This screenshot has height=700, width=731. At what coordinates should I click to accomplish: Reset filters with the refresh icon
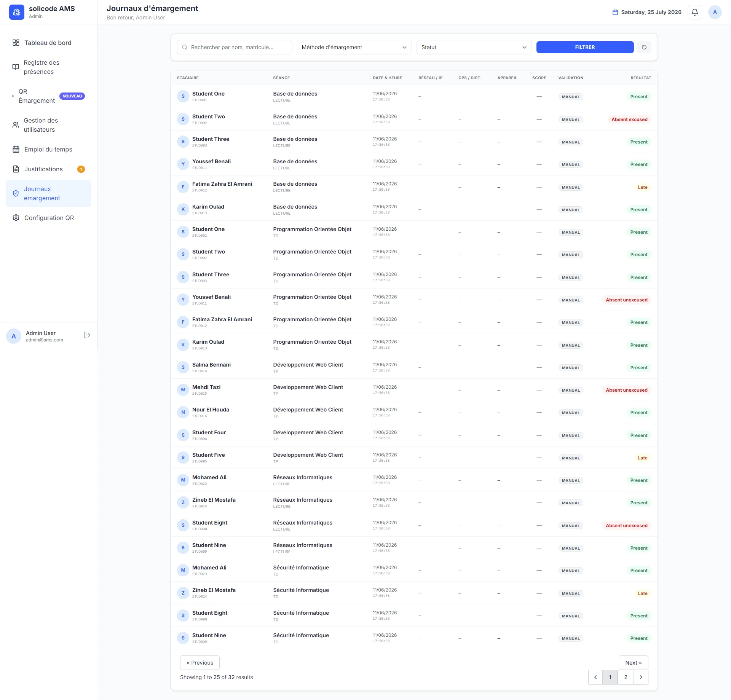pyautogui.click(x=644, y=47)
